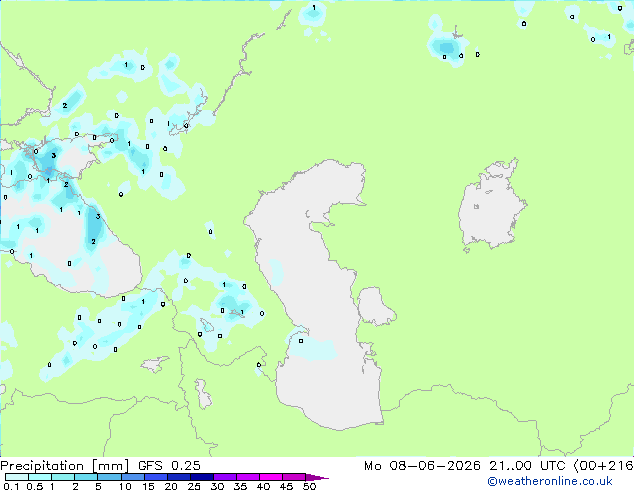Click the 1–2 mm legend swatch
Viewport: 634px width, 490px height.
coord(63,477)
